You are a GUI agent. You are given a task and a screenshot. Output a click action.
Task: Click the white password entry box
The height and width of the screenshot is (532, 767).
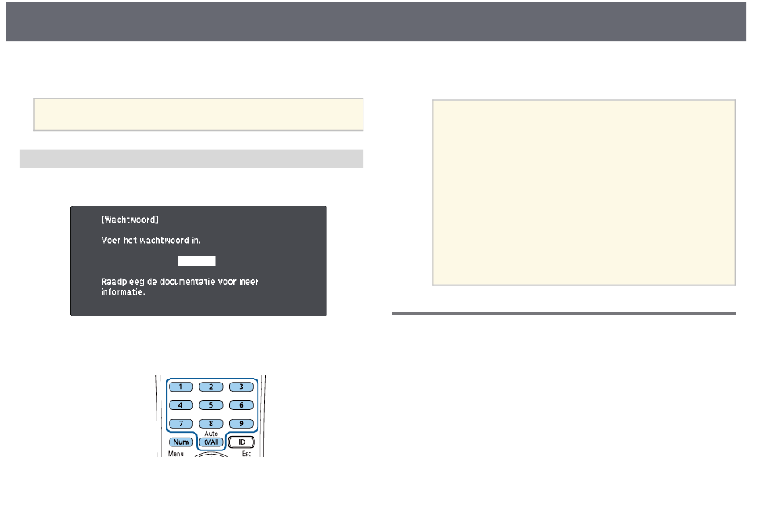[x=197, y=261]
